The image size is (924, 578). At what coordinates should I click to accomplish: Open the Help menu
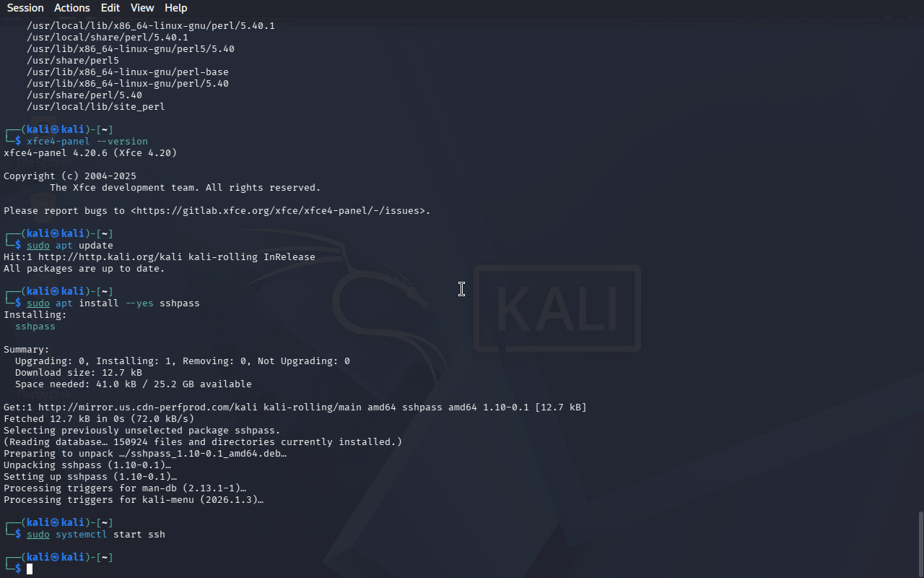coord(176,8)
